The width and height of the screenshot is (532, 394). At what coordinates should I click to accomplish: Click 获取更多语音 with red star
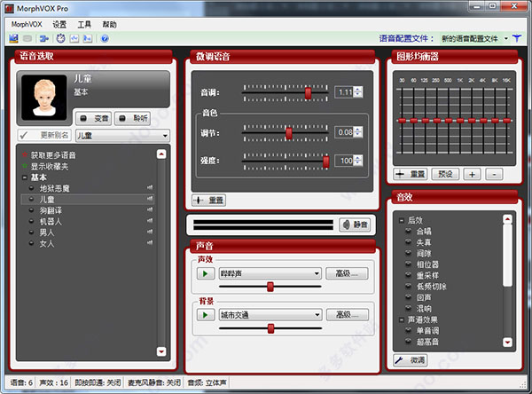point(53,155)
